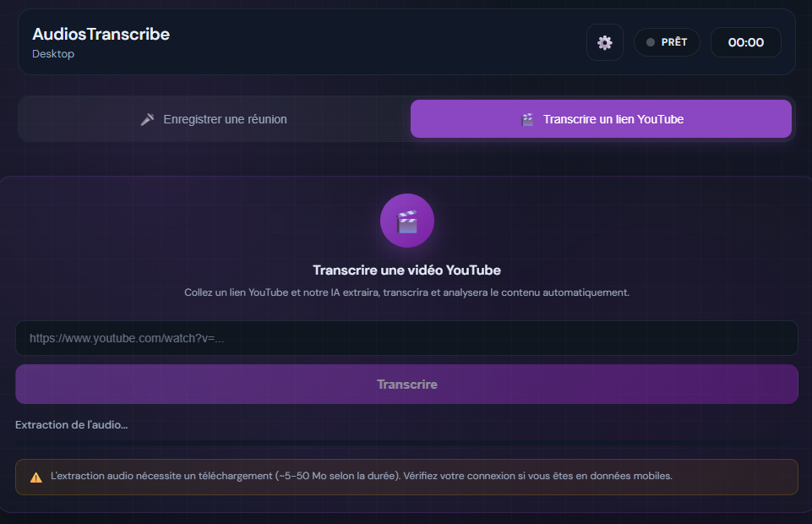
Task: Click the large purple clapperboard icon
Action: click(x=406, y=220)
